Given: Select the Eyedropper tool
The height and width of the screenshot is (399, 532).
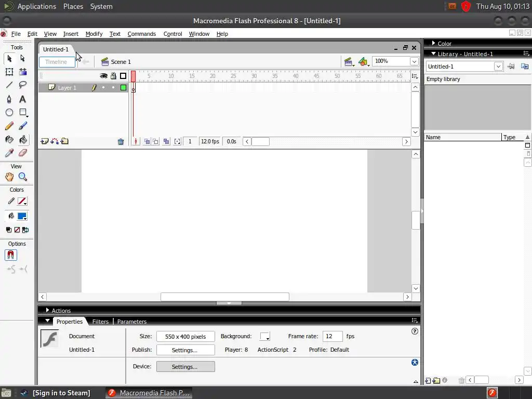Looking at the screenshot, I should click(9, 153).
